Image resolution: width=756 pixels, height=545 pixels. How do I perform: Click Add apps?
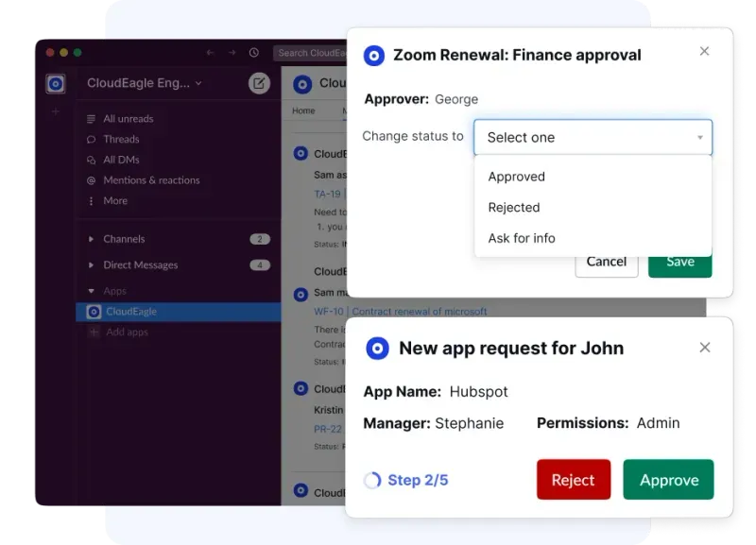pos(127,332)
